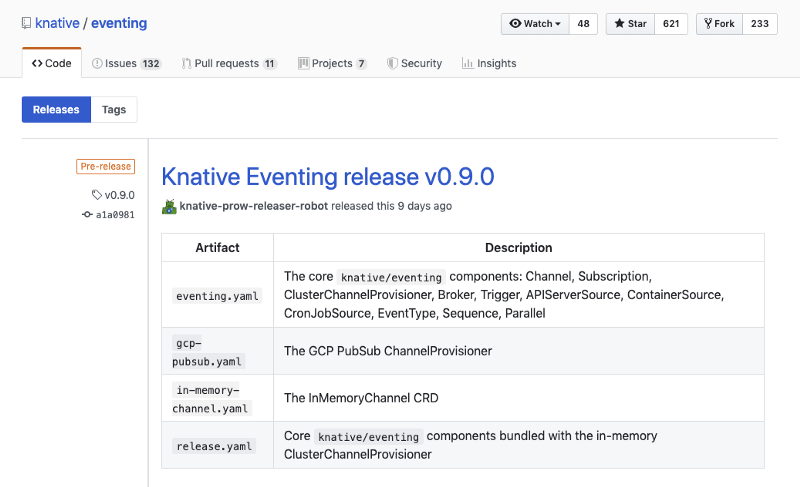View the 621 stargazers count
Image resolution: width=800 pixels, height=487 pixels.
click(x=671, y=24)
